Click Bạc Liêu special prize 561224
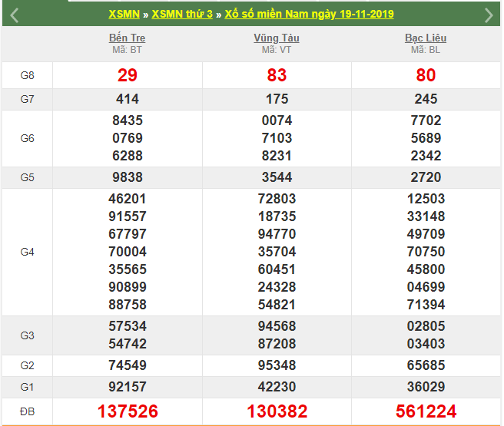504x426 pixels. tap(426, 411)
